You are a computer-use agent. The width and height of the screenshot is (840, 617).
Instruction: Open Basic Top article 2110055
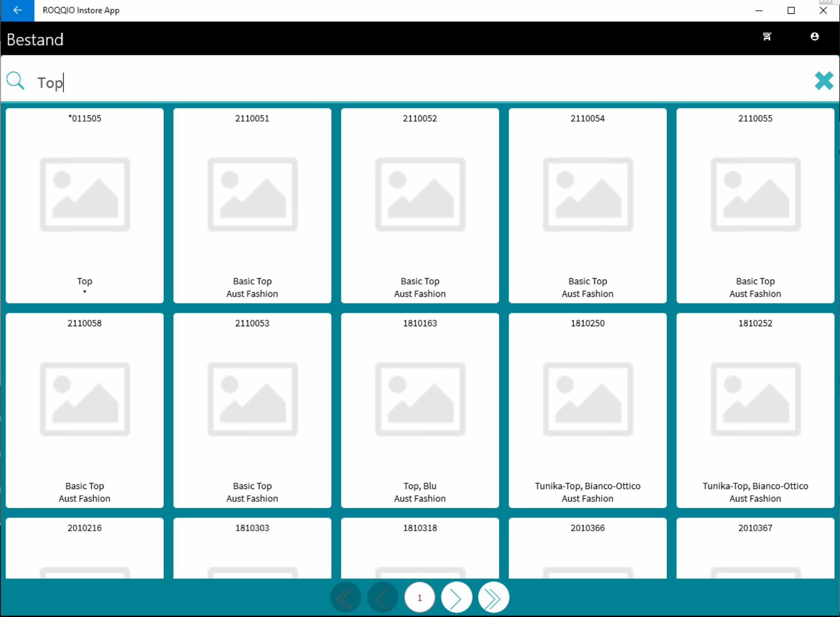tap(755, 205)
